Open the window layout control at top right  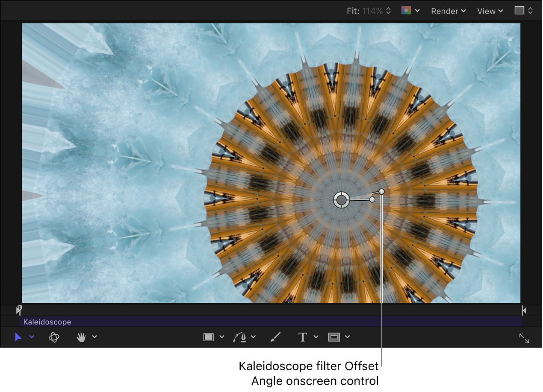point(522,11)
